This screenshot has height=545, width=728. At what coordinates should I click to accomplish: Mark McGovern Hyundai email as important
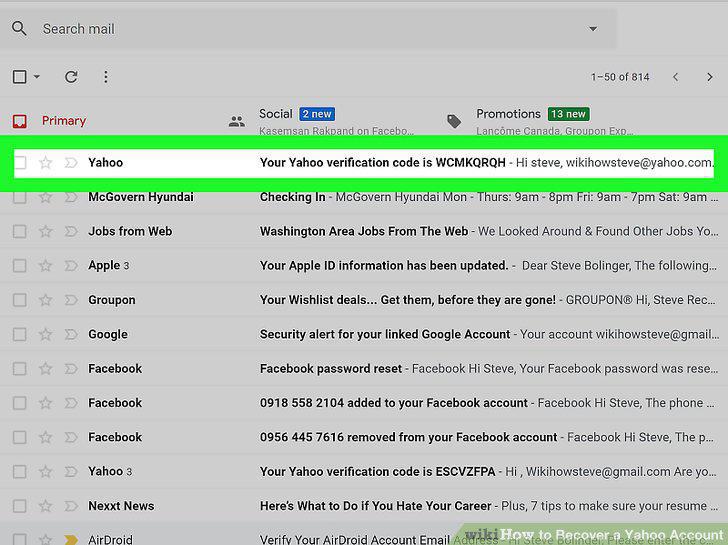coord(71,197)
